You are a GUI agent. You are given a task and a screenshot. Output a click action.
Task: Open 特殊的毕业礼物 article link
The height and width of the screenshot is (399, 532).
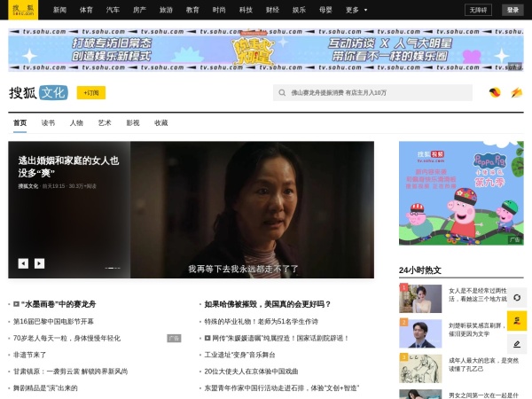click(x=262, y=321)
